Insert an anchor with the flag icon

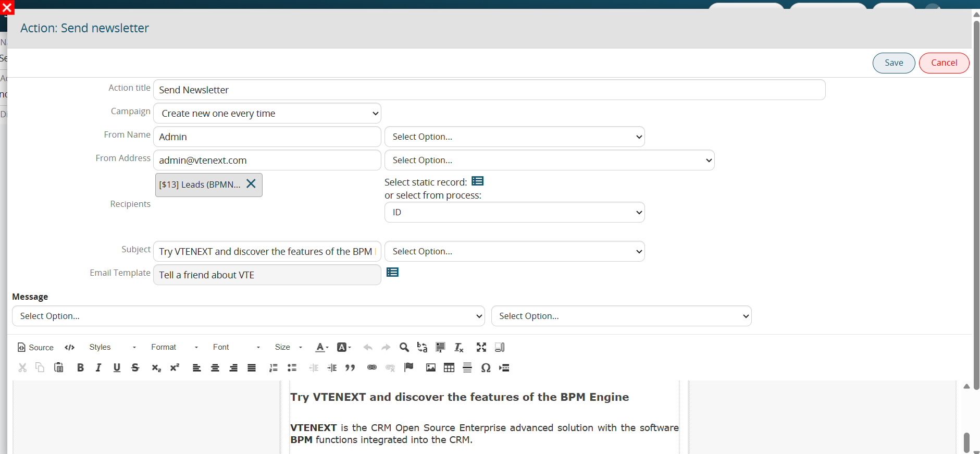pyautogui.click(x=409, y=367)
